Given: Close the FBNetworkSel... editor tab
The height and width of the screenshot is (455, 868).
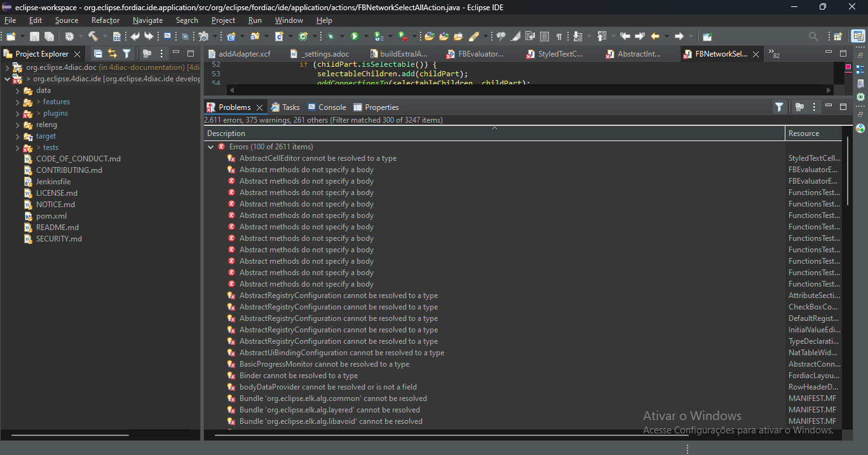Looking at the screenshot, I should coord(756,54).
